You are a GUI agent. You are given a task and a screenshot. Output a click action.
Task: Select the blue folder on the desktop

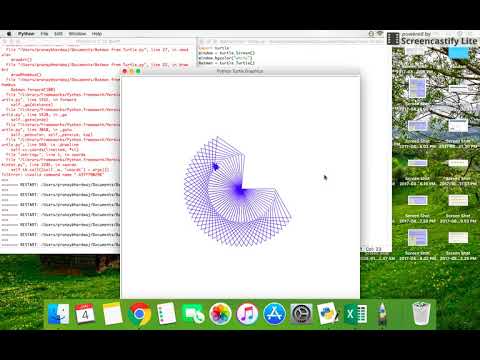click(x=458, y=53)
